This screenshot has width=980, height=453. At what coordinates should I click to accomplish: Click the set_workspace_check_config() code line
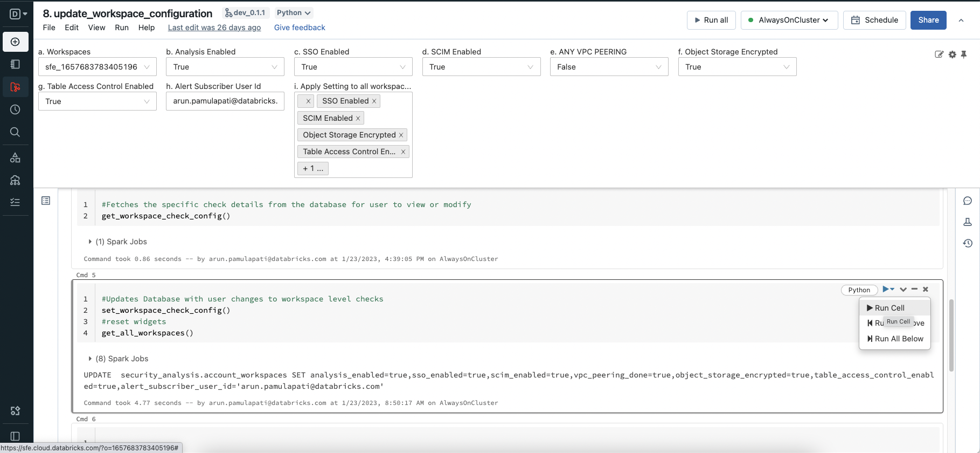(166, 310)
